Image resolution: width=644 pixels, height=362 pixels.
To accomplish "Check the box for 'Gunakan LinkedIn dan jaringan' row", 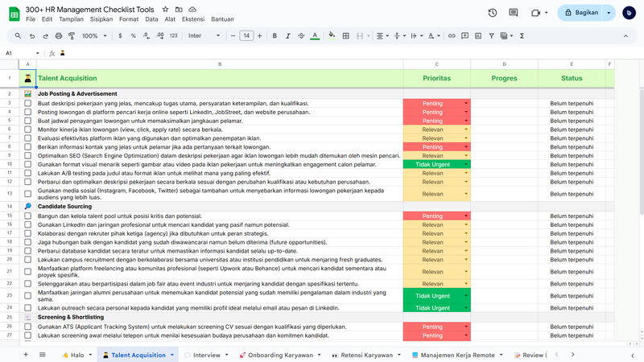I will click(27, 224).
